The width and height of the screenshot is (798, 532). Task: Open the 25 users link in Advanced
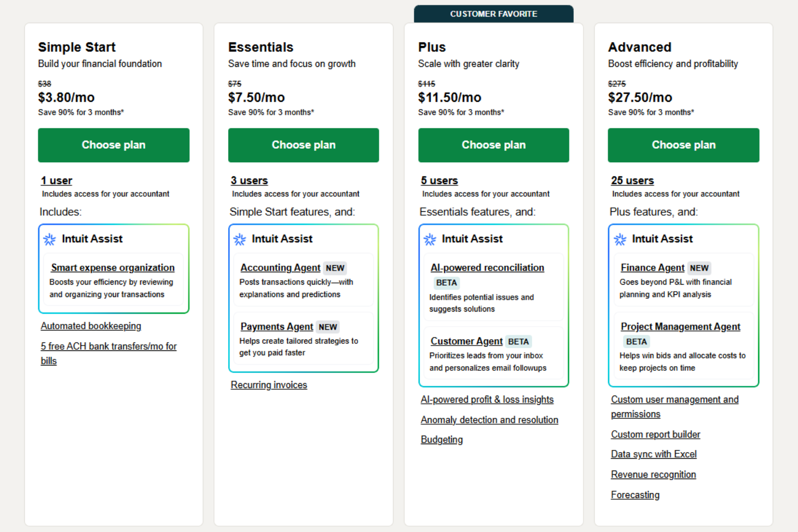point(632,180)
